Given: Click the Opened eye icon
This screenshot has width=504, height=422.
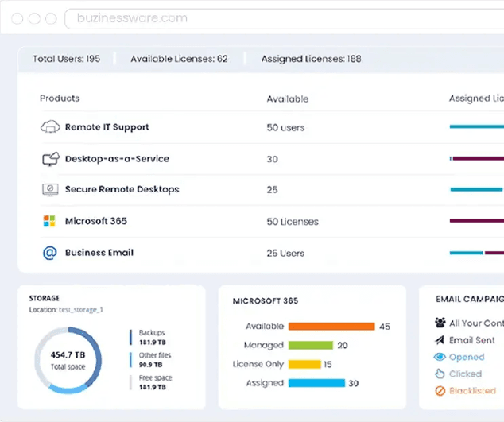Looking at the screenshot, I should pos(440,357).
